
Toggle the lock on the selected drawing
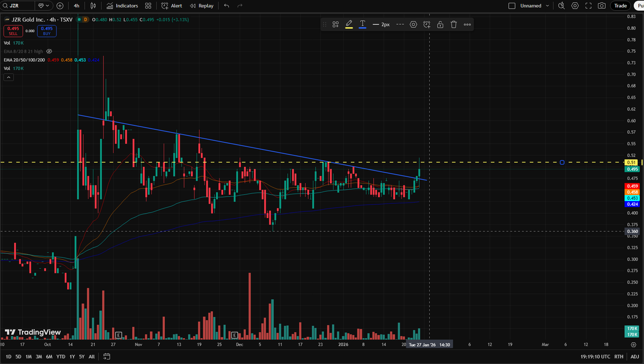tap(440, 24)
